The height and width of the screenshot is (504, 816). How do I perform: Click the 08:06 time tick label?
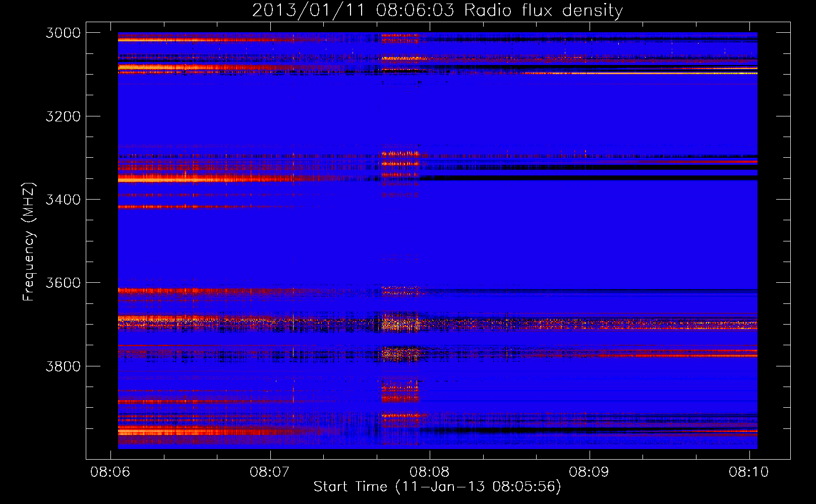pos(110,472)
